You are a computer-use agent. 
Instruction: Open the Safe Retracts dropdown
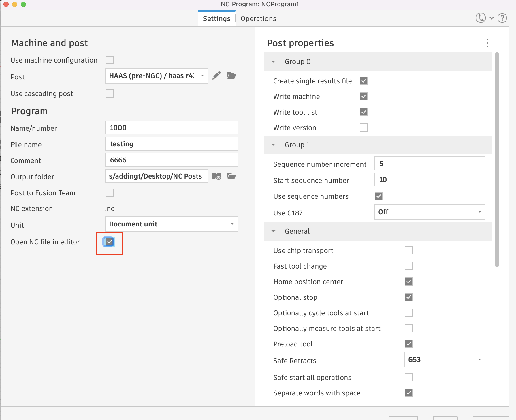[445, 360]
